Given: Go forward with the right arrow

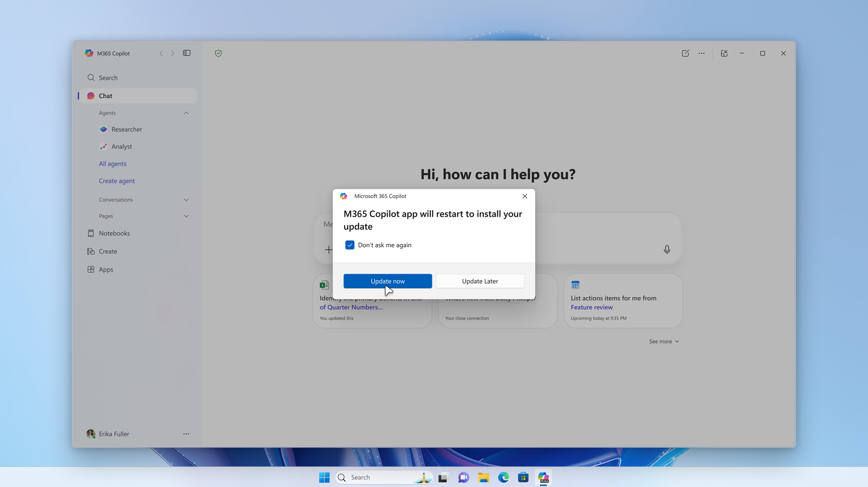Looking at the screenshot, I should (172, 53).
